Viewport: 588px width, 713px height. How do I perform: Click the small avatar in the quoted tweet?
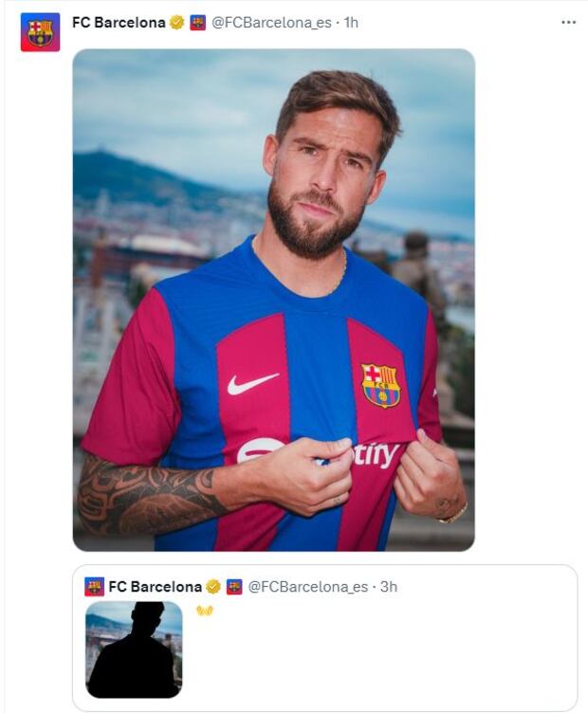[x=94, y=587]
